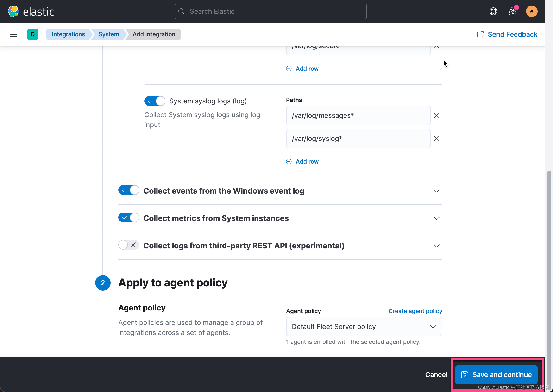Enable Collect logs from third-party REST API
The image size is (553, 392).
pyautogui.click(x=129, y=245)
